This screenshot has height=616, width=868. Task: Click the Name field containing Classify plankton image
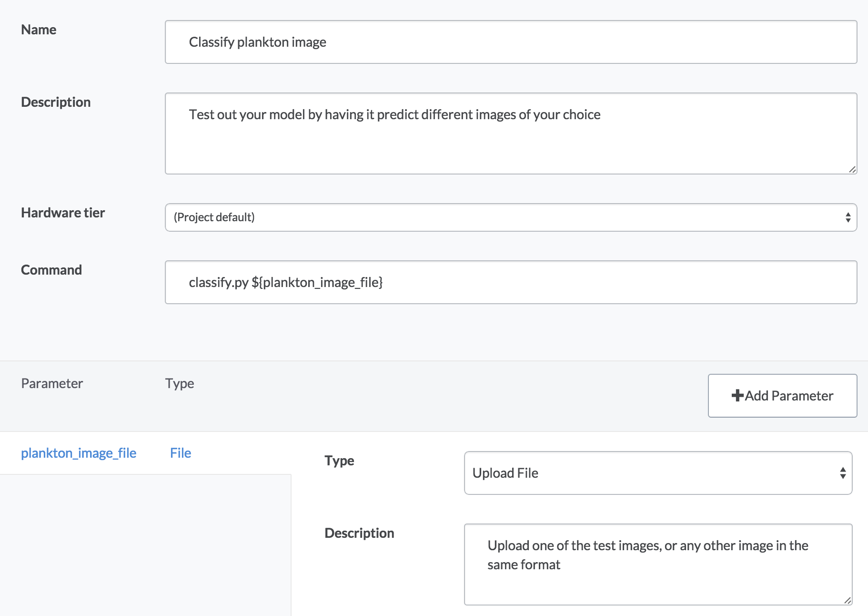click(x=510, y=42)
